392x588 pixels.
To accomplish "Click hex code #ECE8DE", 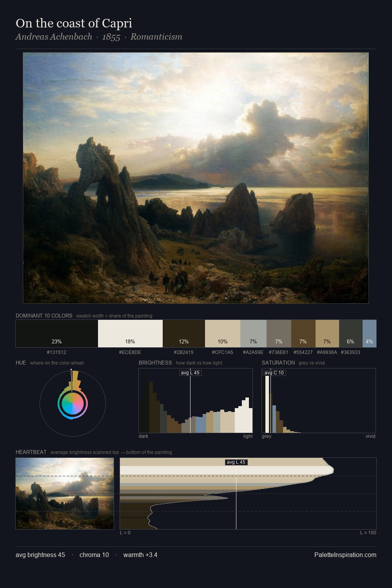I will pos(130,352).
